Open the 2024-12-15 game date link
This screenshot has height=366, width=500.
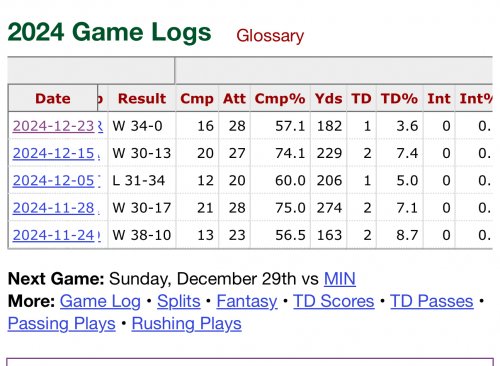pos(53,153)
